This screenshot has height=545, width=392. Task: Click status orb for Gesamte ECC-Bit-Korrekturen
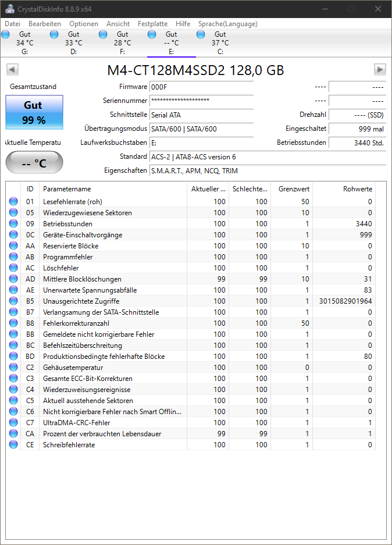[x=13, y=378]
